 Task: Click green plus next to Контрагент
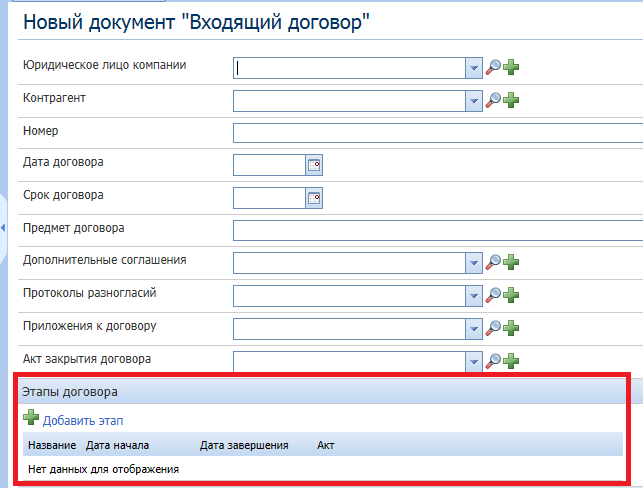[x=512, y=100]
